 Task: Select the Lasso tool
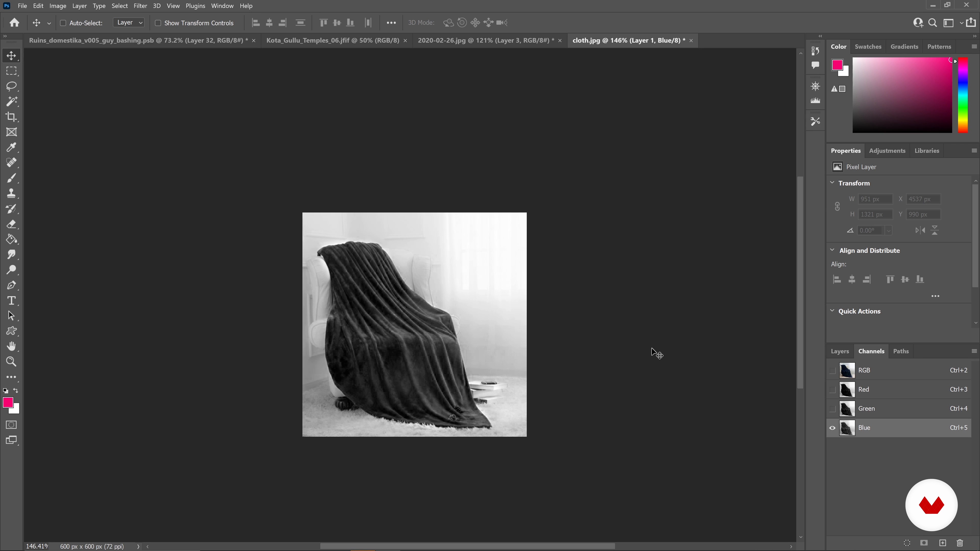11,86
